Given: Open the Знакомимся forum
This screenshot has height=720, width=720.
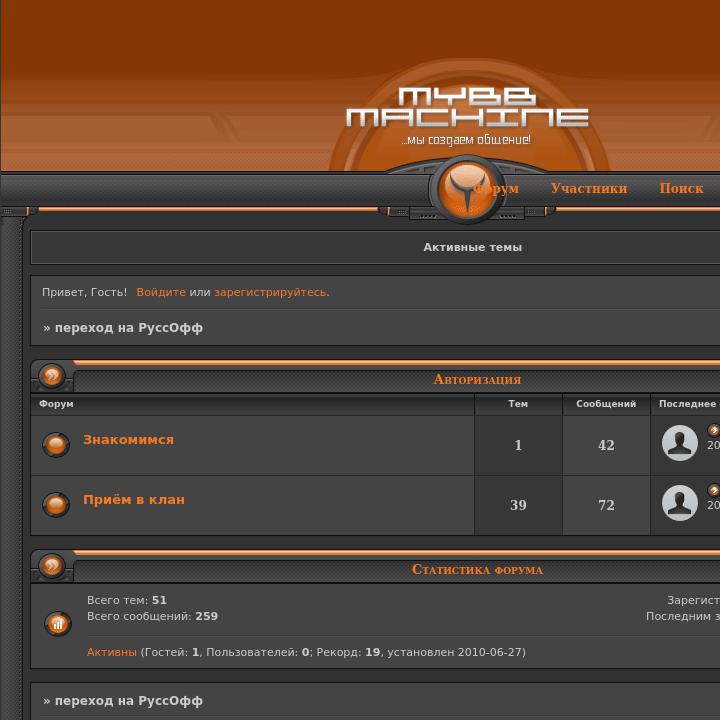Looking at the screenshot, I should [x=129, y=439].
